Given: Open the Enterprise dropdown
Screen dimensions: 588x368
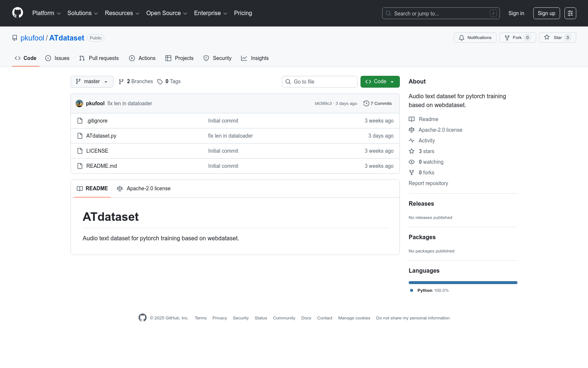Looking at the screenshot, I should pos(211,13).
